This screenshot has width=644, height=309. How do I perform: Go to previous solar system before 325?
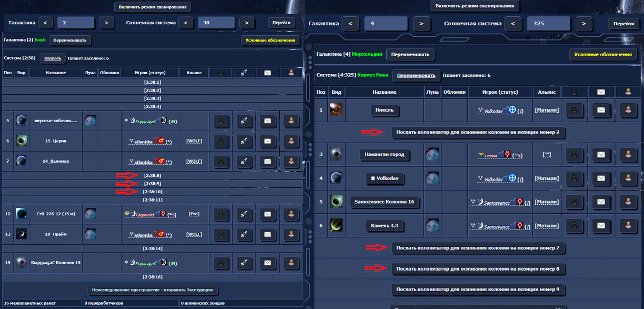point(513,24)
